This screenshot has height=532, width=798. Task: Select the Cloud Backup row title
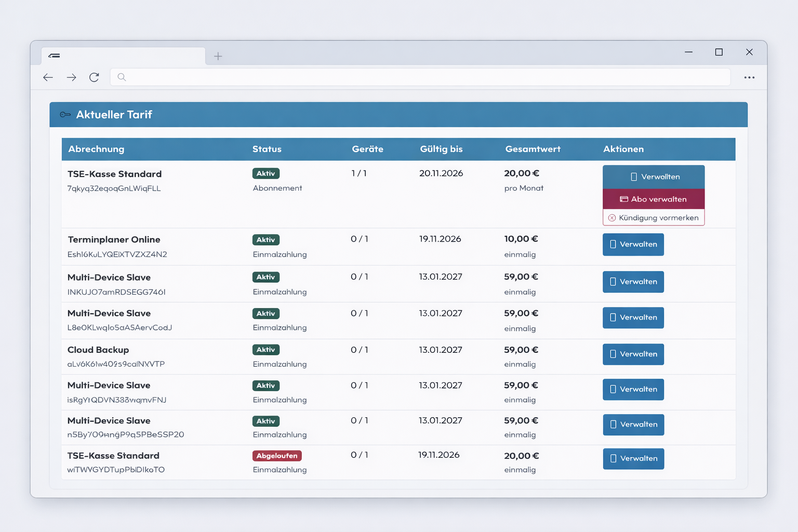pyautogui.click(x=98, y=350)
